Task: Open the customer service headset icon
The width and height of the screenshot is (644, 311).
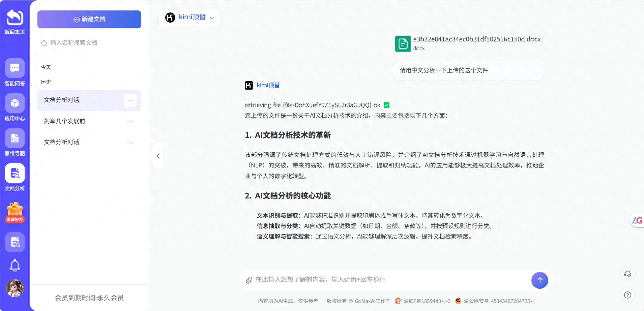Action: (627, 274)
